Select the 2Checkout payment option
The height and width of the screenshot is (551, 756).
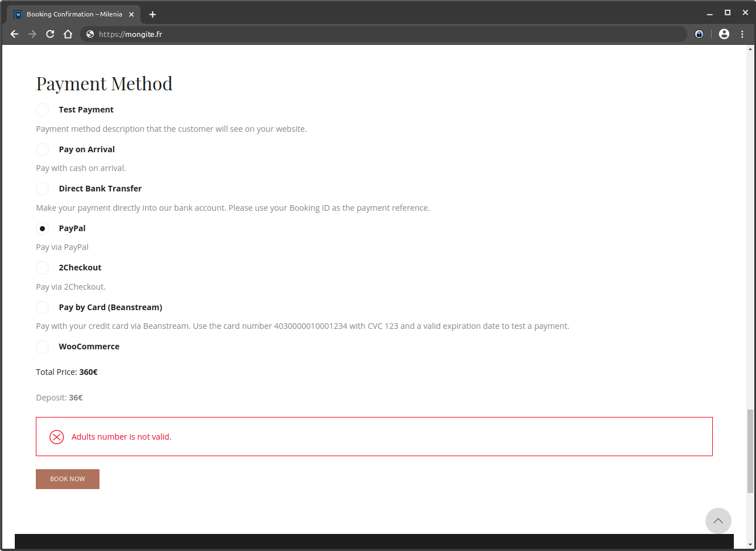click(x=43, y=268)
